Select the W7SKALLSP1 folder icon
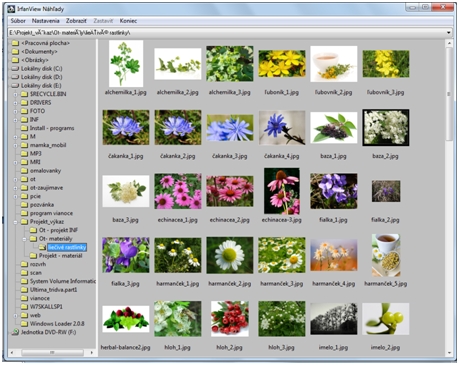 [24, 307]
